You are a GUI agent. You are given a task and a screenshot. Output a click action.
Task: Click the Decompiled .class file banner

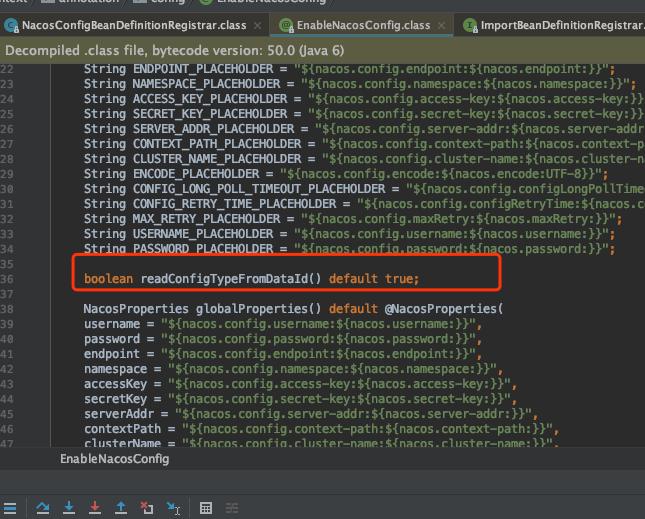(x=322, y=51)
